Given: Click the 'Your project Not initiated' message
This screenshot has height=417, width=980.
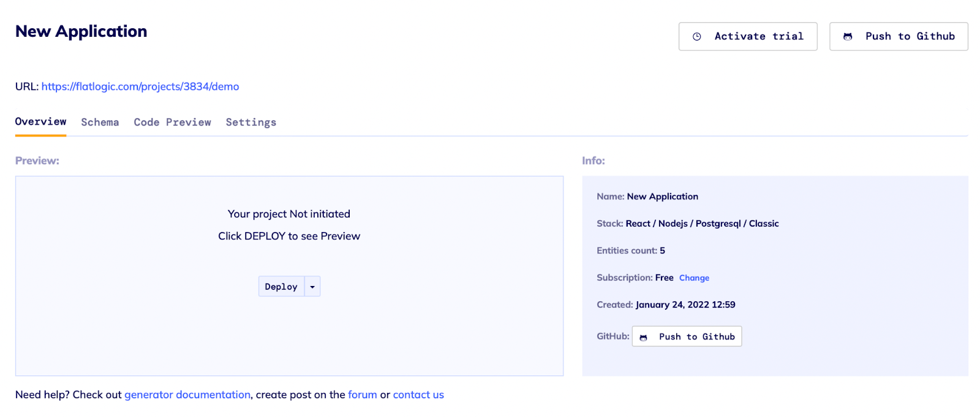Looking at the screenshot, I should pyautogui.click(x=289, y=214).
